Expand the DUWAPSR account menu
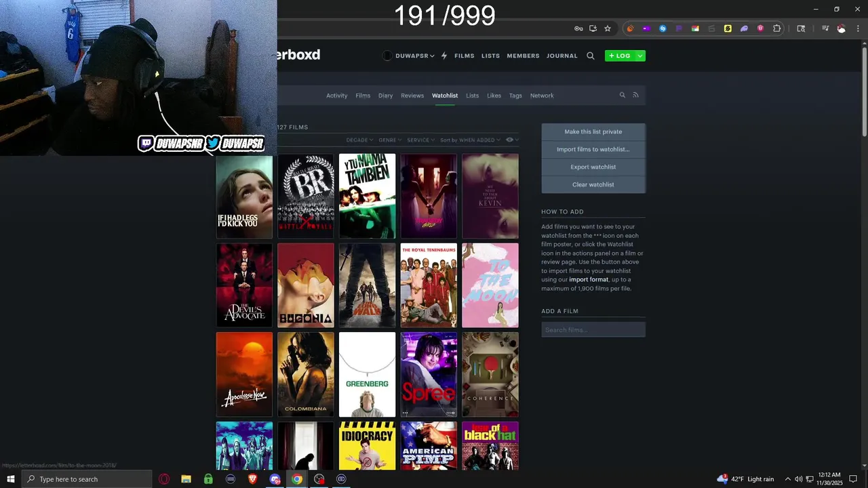The image size is (868, 488). click(x=414, y=56)
